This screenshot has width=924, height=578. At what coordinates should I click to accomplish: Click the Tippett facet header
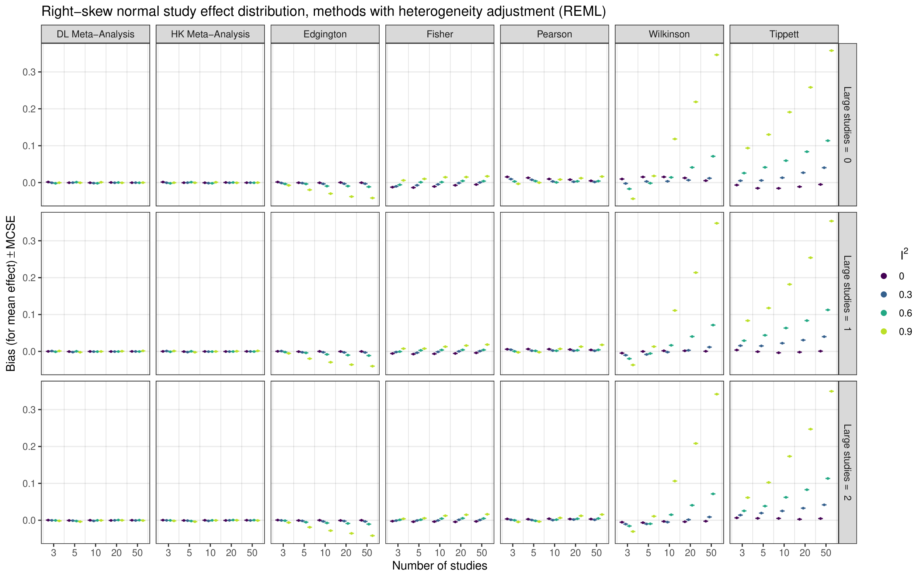[x=784, y=34]
